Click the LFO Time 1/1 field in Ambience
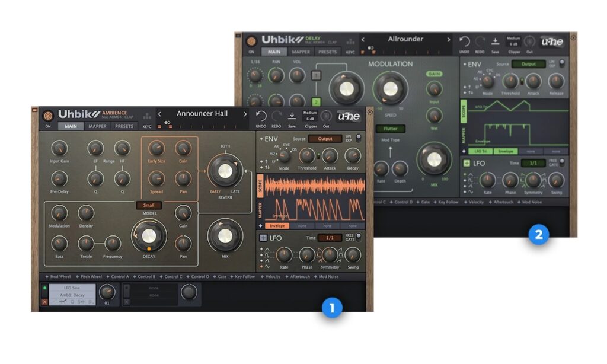Viewport: 607px width, 364px height. 329,238
